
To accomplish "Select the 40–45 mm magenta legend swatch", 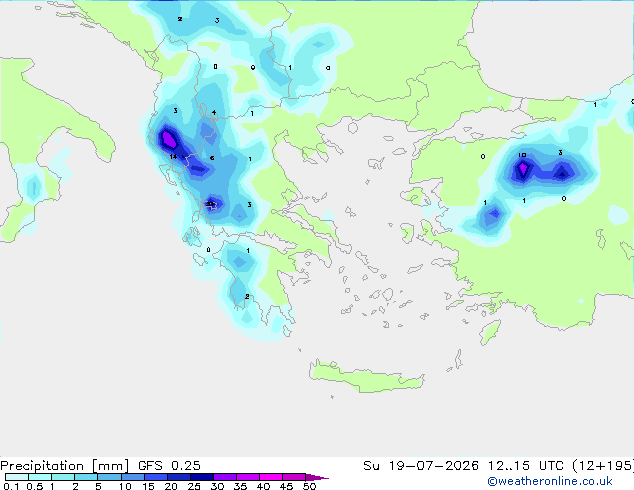I will click(x=271, y=477).
